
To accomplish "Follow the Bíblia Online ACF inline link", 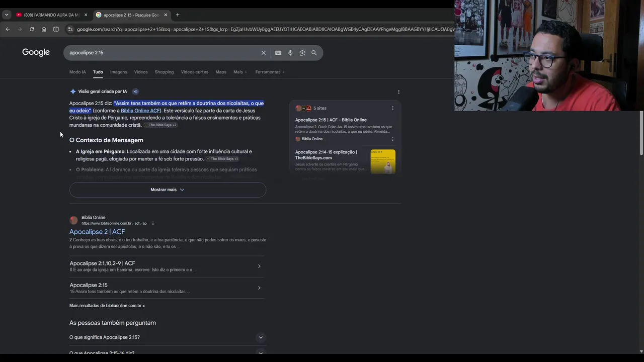I will [140, 111].
